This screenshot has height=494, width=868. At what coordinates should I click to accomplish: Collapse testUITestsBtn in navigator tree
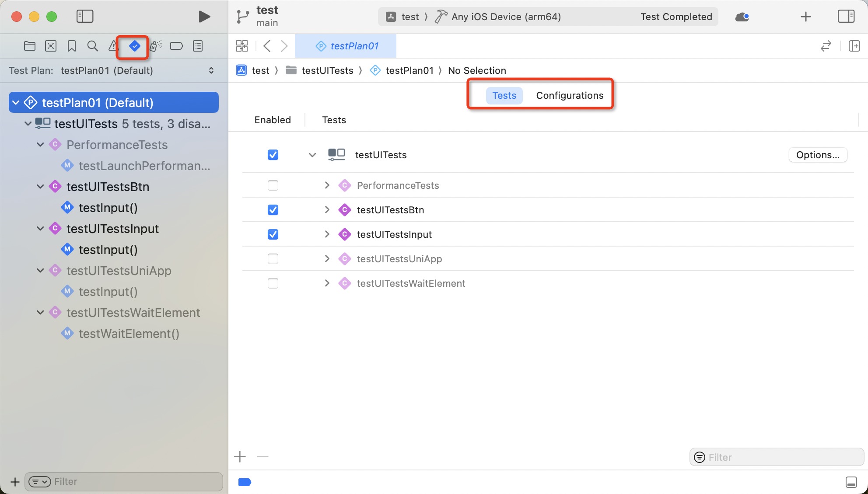tap(40, 187)
